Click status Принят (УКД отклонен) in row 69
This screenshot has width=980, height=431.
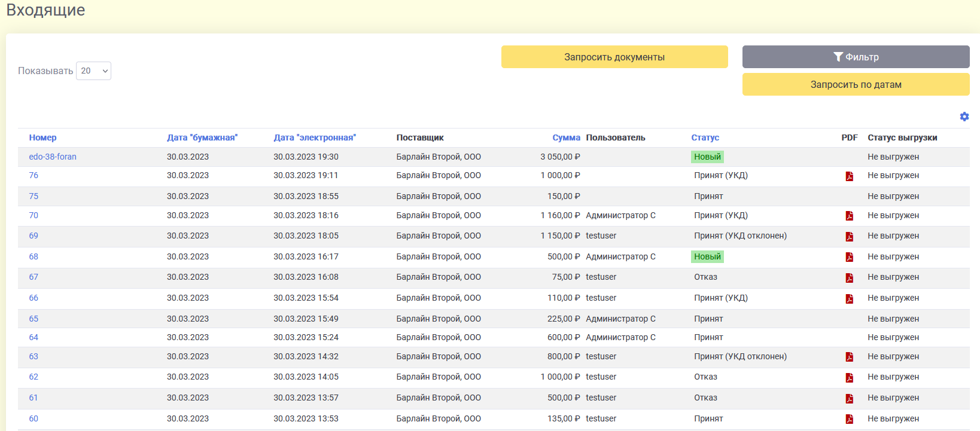click(x=740, y=236)
